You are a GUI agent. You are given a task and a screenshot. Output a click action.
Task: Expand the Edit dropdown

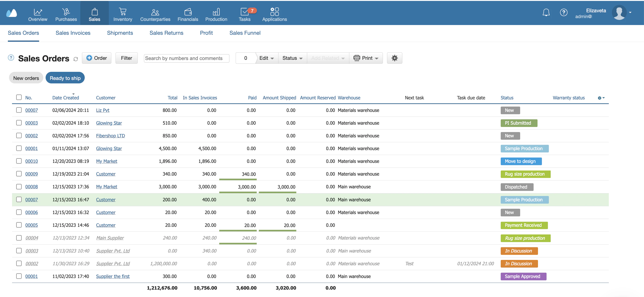point(266,58)
